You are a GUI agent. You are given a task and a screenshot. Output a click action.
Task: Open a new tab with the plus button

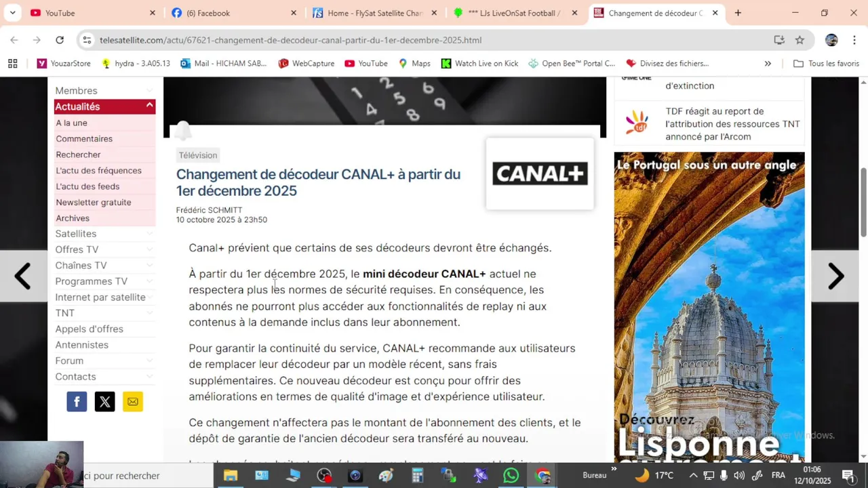pyautogui.click(x=738, y=13)
